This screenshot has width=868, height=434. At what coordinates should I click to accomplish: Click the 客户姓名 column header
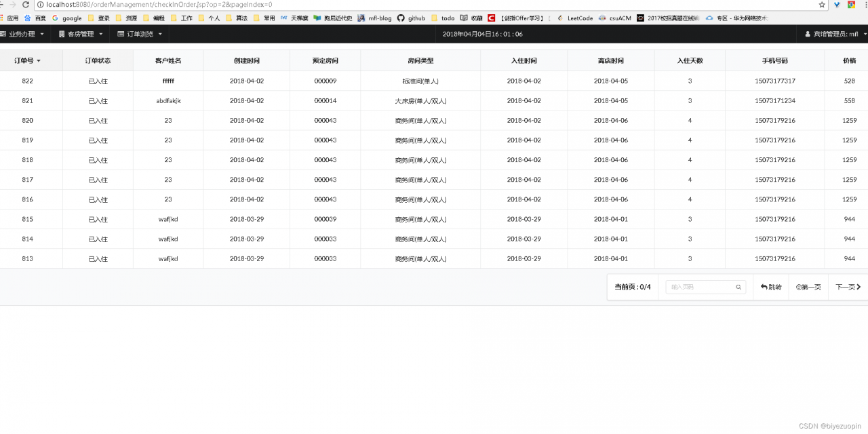click(168, 60)
